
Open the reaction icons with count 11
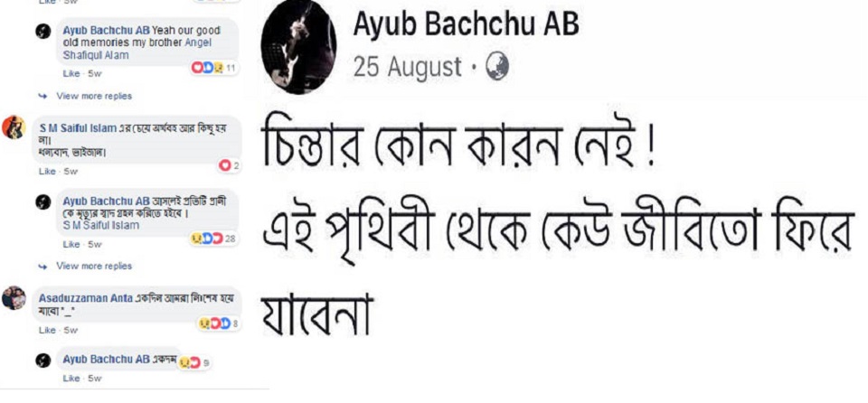click(214, 68)
